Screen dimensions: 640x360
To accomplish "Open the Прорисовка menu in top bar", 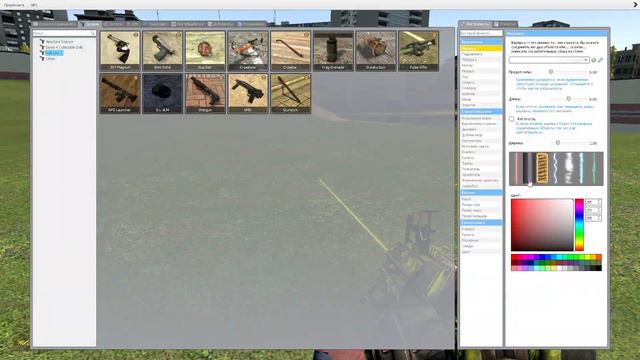I will click(x=14, y=5).
